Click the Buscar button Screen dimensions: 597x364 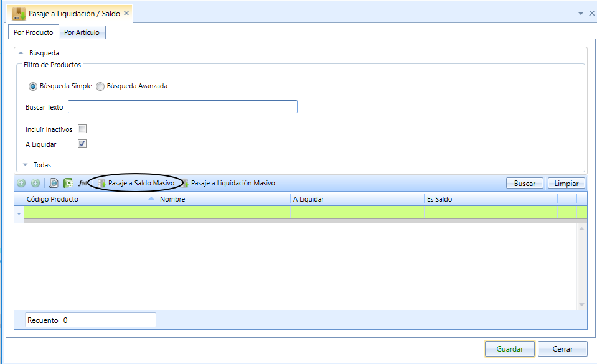coord(525,183)
